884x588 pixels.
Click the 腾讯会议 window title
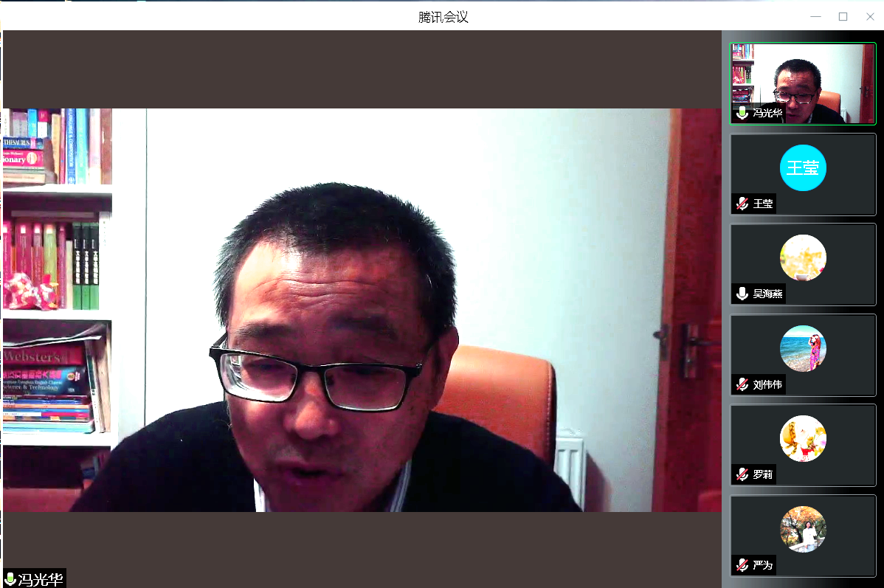tap(443, 16)
